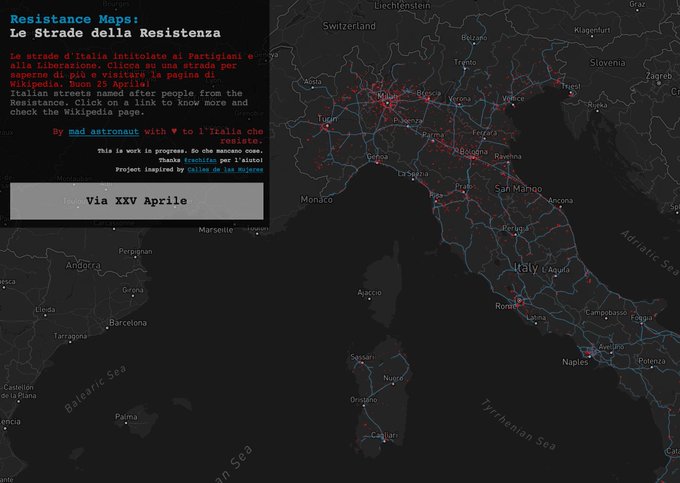680x483 pixels.
Task: Click the Ajaccio label in Corsica
Action: pos(369,293)
